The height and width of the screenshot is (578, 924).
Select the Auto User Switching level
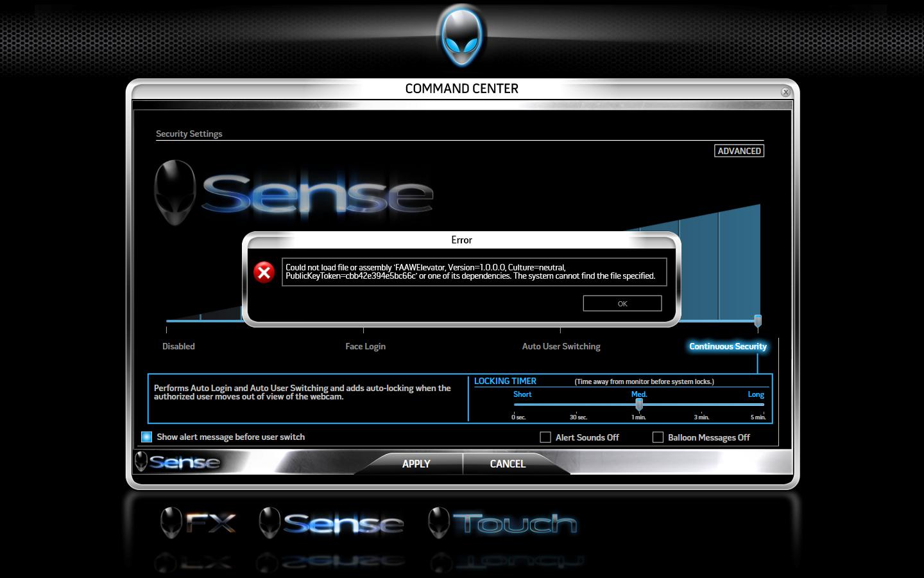[x=561, y=346]
